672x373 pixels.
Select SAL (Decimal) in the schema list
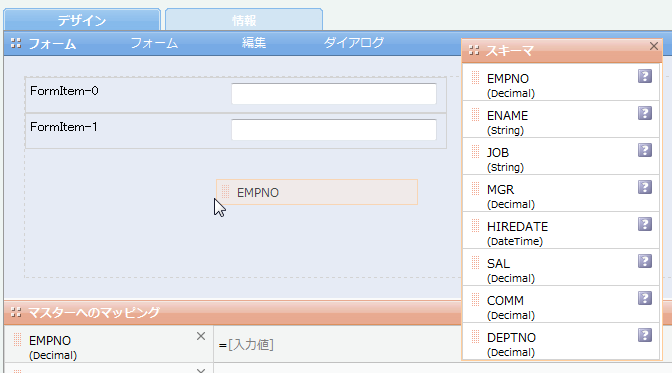click(x=561, y=267)
